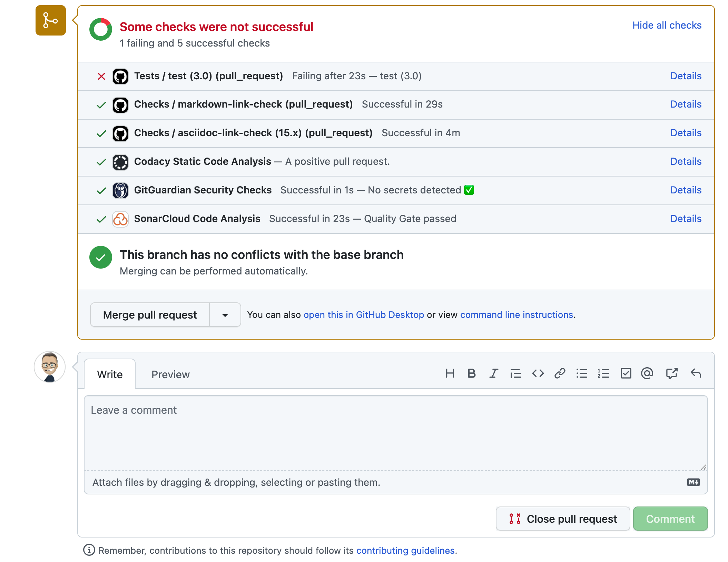
Task: Insert a task list checkbox item
Action: coord(626,373)
